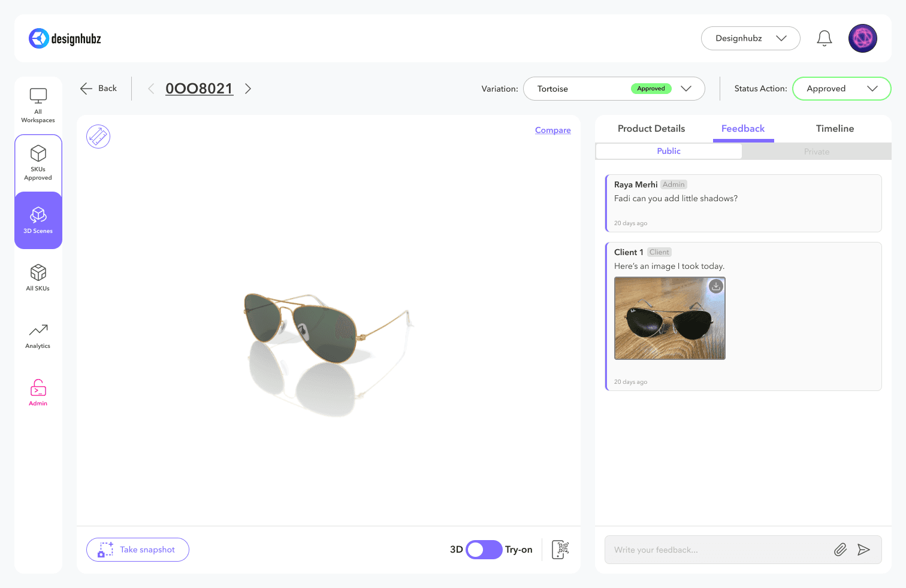Open the client's sunglasses photo thumbnail
906x588 pixels.
point(670,318)
